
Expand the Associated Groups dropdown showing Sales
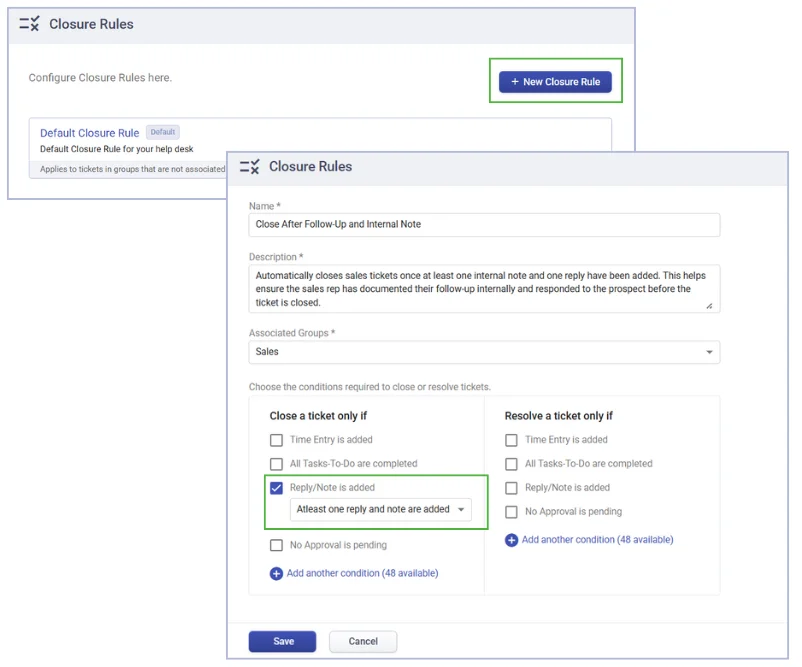point(484,352)
